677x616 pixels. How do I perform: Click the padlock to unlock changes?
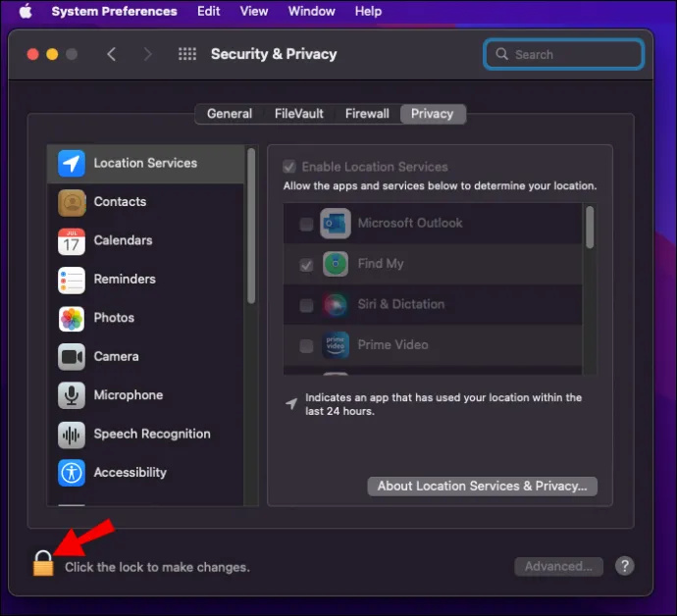click(43, 563)
